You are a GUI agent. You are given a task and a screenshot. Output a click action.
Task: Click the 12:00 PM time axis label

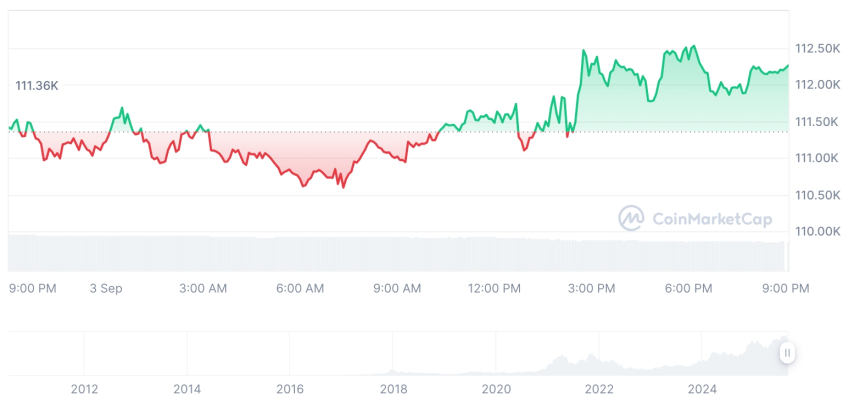coord(495,288)
